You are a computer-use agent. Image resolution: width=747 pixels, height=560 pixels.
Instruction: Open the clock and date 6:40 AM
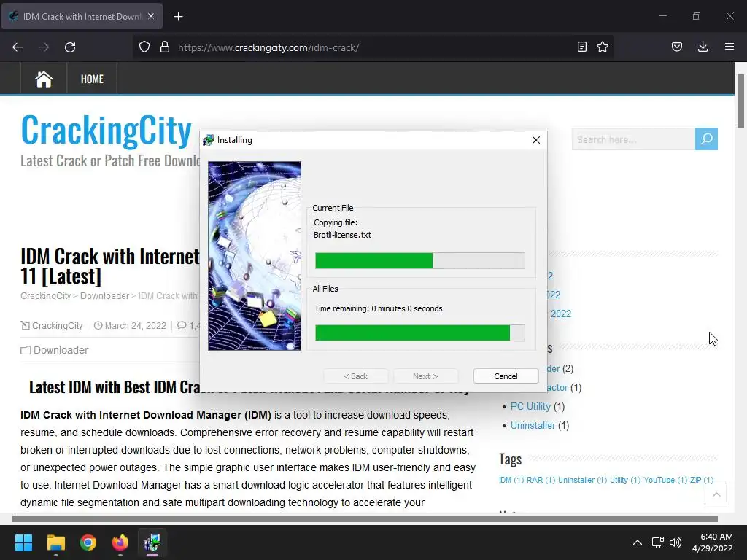point(712,542)
